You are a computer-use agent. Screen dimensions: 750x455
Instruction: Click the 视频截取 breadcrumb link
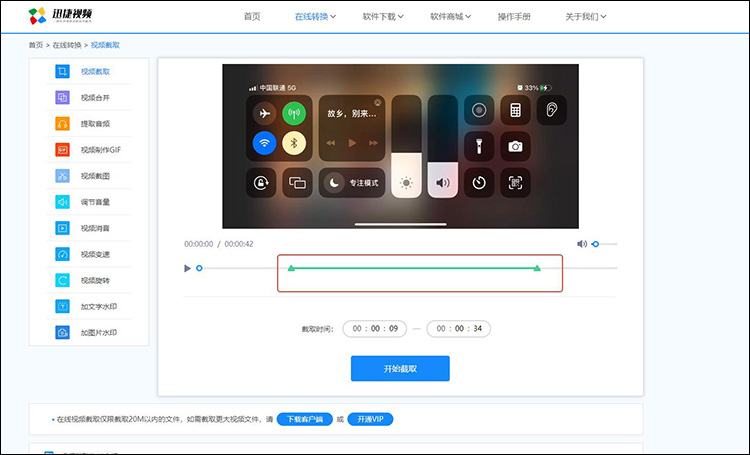105,45
